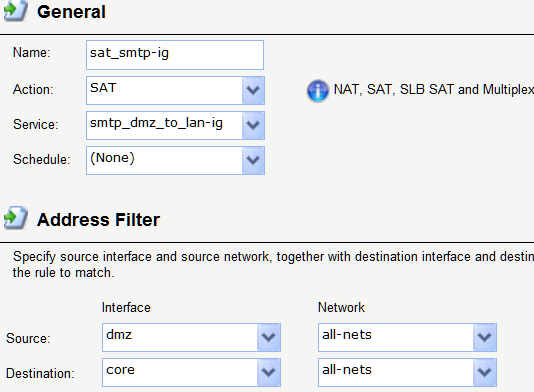534x392 pixels.
Task: Open the Destination network all-nets dropdown arrow
Action: tap(485, 372)
